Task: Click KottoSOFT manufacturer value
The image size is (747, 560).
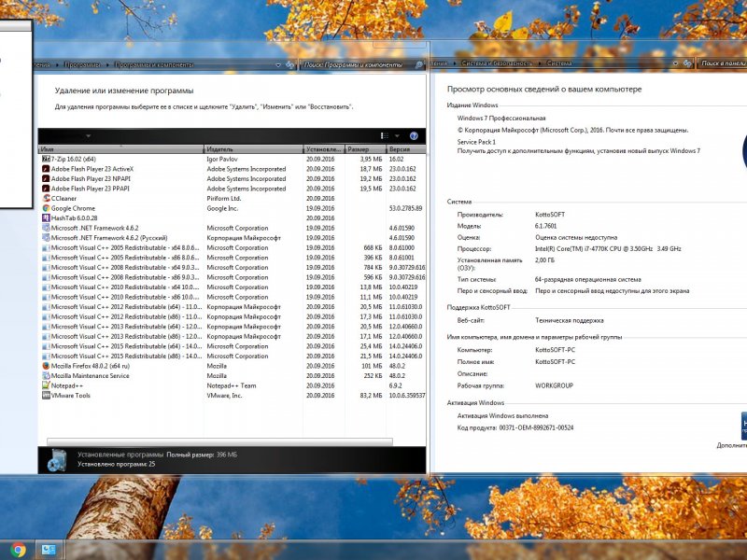Action: pyautogui.click(x=550, y=215)
